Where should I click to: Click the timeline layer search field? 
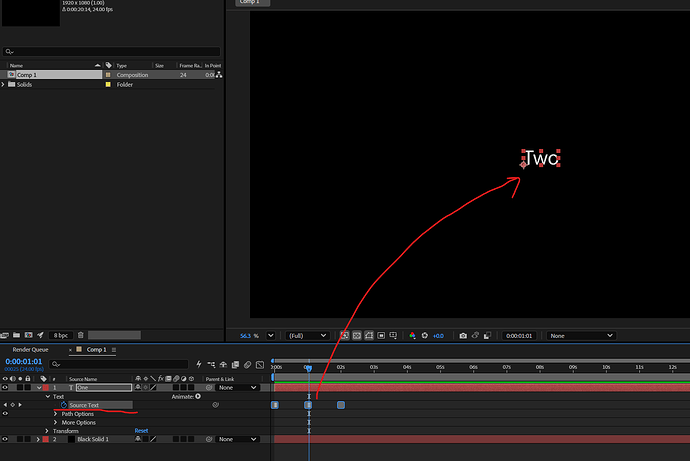[x=119, y=364]
